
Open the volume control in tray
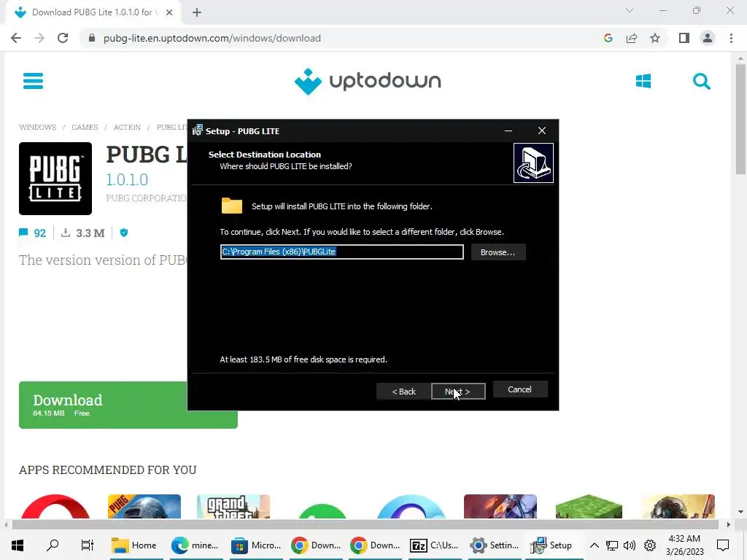[x=630, y=545]
